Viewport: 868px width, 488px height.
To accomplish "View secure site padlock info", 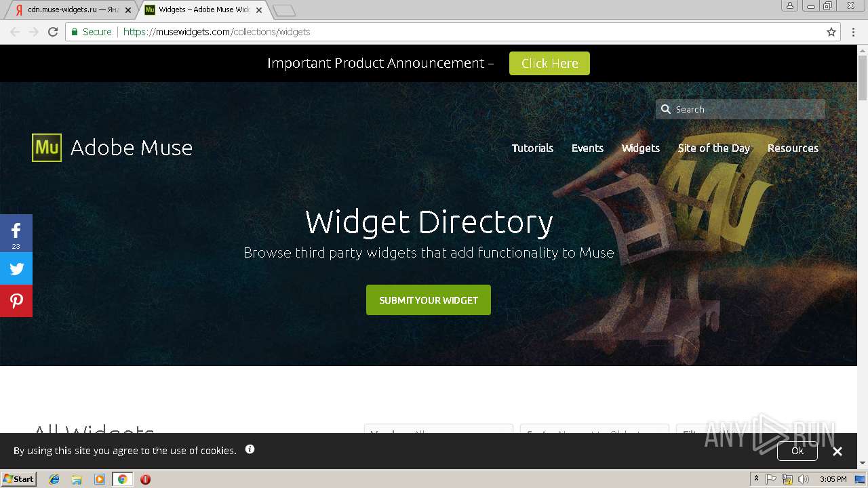I will click(x=75, y=32).
